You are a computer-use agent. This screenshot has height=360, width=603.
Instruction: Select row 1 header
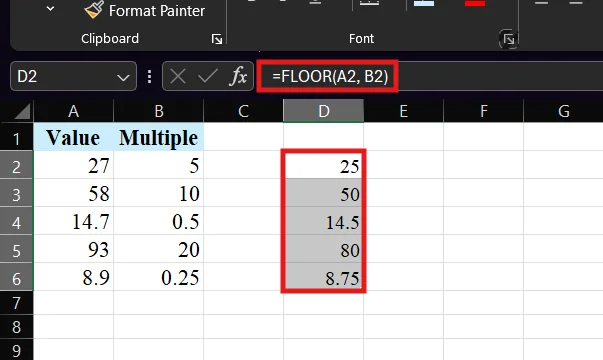[17, 137]
